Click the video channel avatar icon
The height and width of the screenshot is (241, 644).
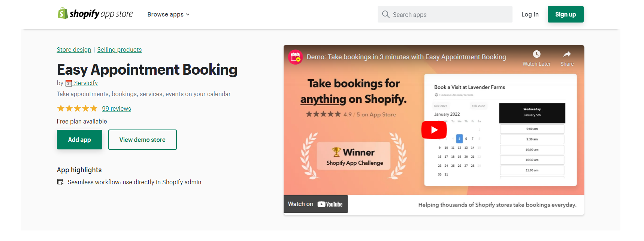(x=295, y=57)
